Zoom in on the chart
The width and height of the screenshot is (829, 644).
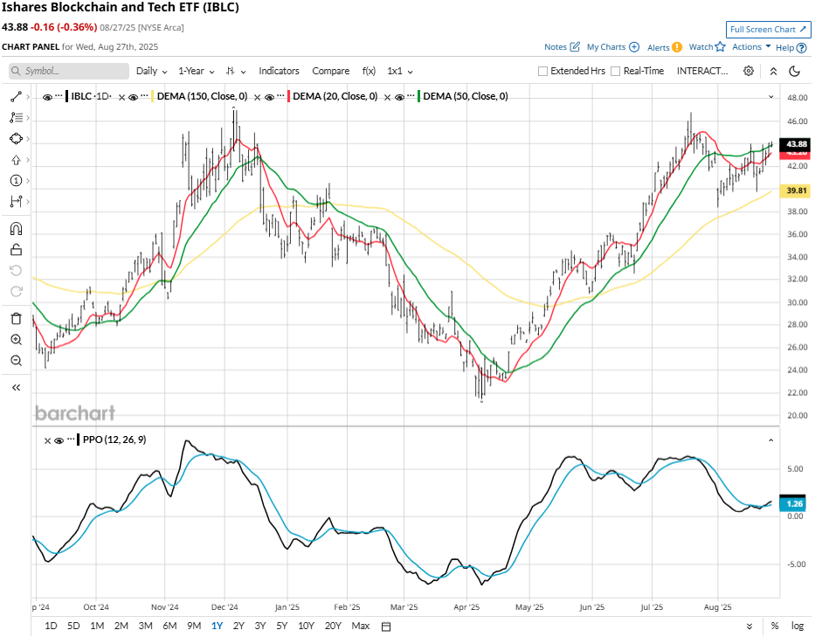click(x=16, y=339)
